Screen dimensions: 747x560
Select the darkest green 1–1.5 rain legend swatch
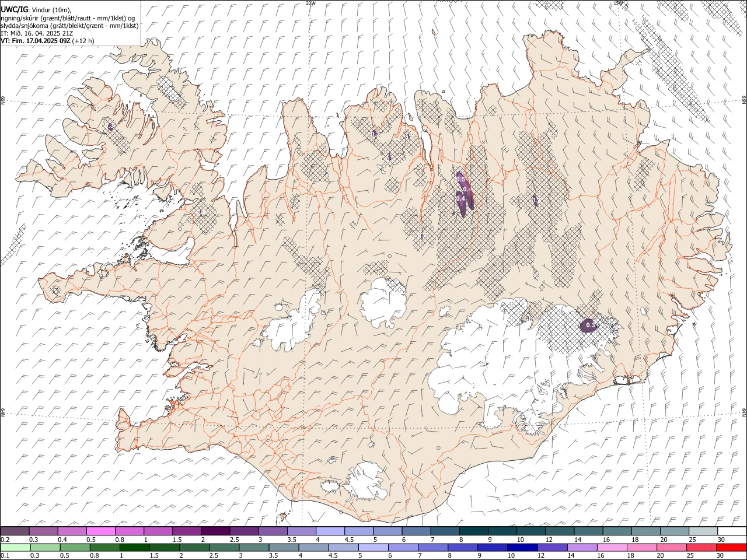point(135,547)
